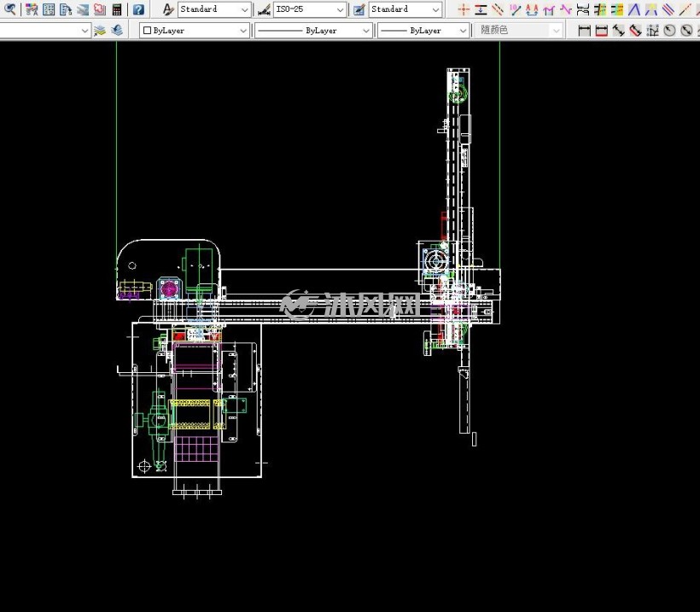
Task: Click the Layer Previous icon with blue arrow
Action: [117, 31]
